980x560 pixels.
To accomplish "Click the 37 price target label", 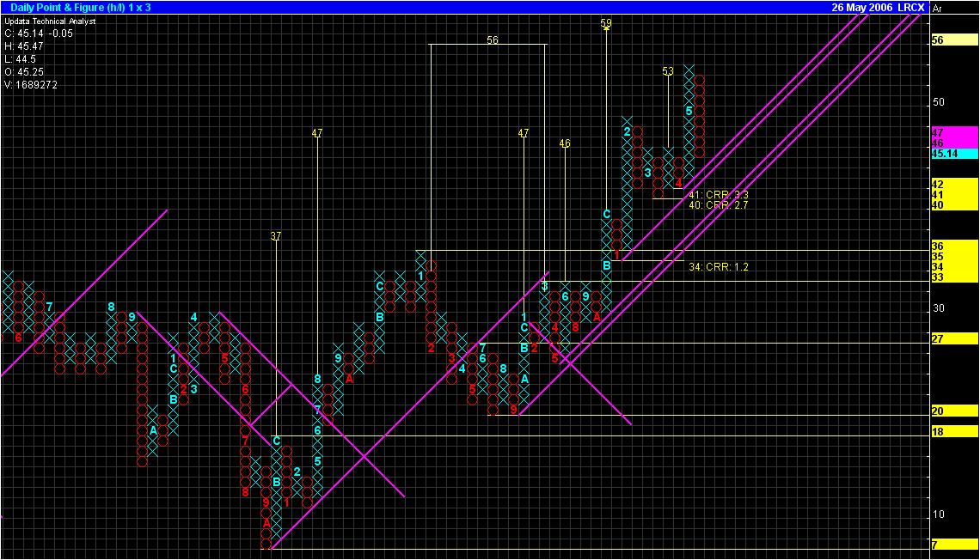I will (x=276, y=236).
